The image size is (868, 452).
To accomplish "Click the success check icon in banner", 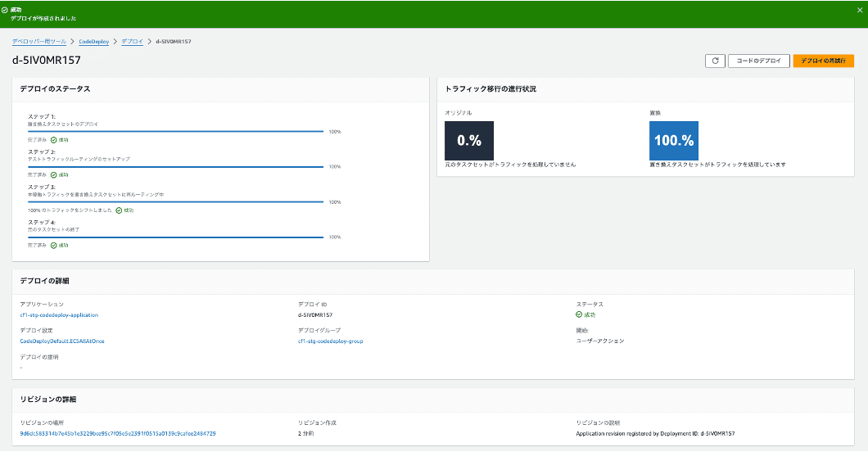I will (x=4, y=10).
